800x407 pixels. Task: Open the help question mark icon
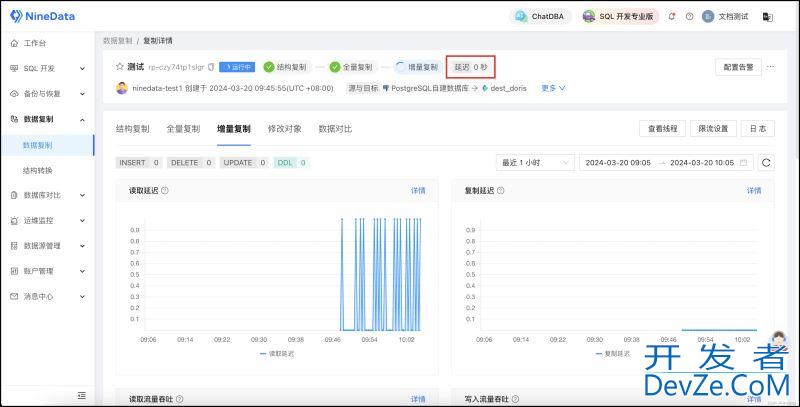click(689, 16)
